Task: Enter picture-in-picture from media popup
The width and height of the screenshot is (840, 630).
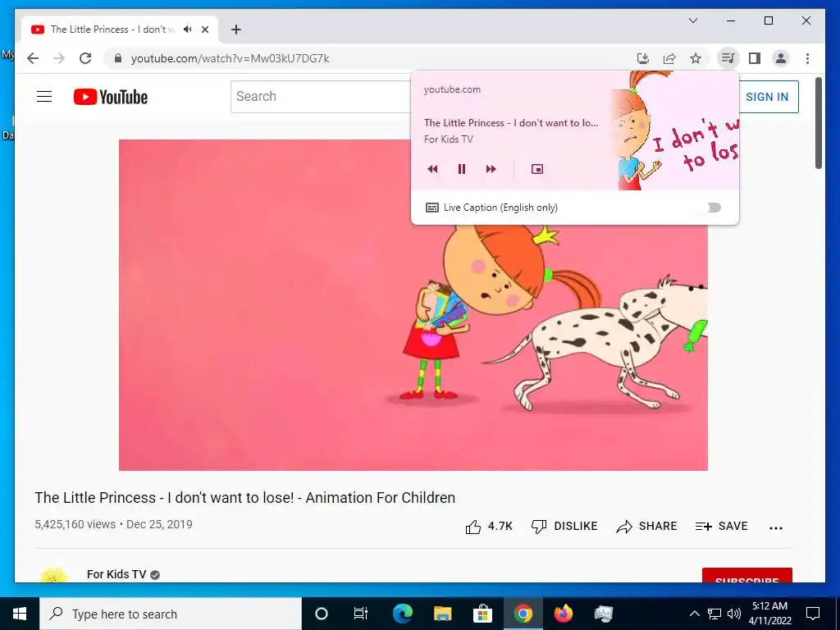Action: tap(536, 169)
